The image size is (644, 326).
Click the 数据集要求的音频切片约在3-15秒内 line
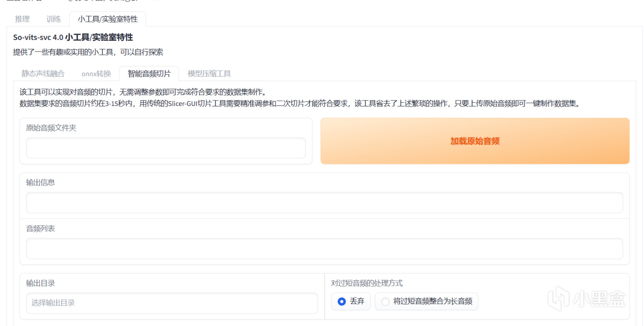(x=300, y=103)
